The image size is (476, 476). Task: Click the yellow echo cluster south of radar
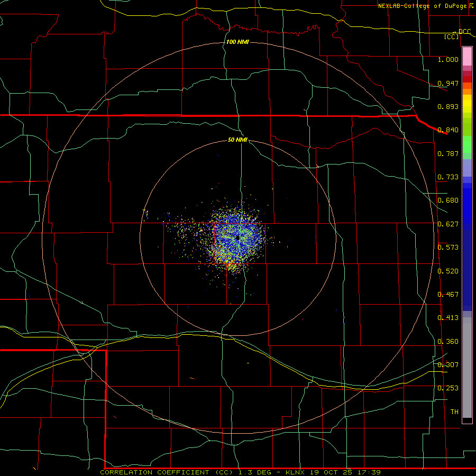click(x=233, y=267)
